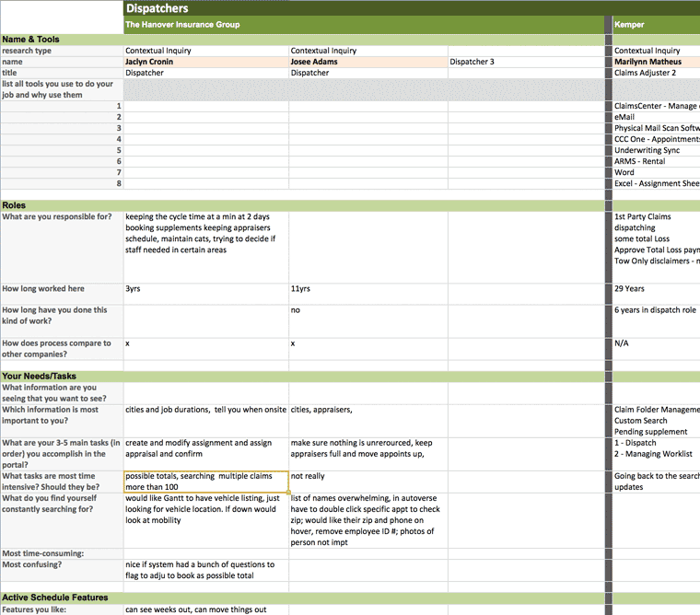This screenshot has width=700, height=615.
Task: Select the Kemper column header
Action: click(x=656, y=25)
